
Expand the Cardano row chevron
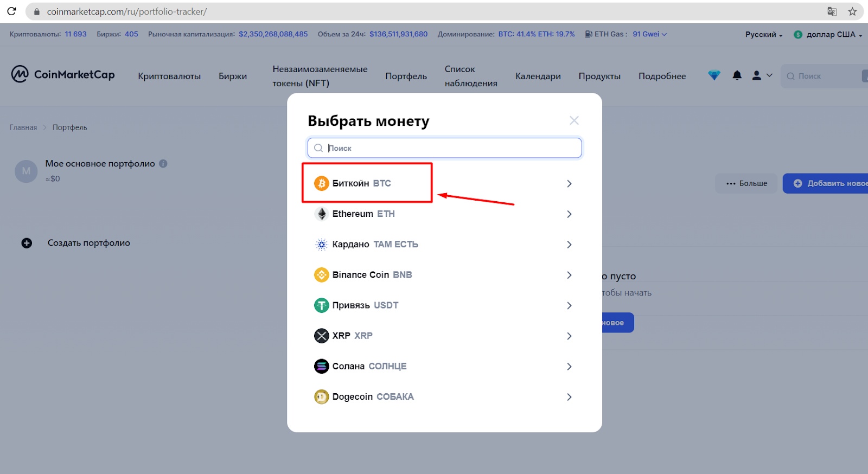pyautogui.click(x=569, y=245)
